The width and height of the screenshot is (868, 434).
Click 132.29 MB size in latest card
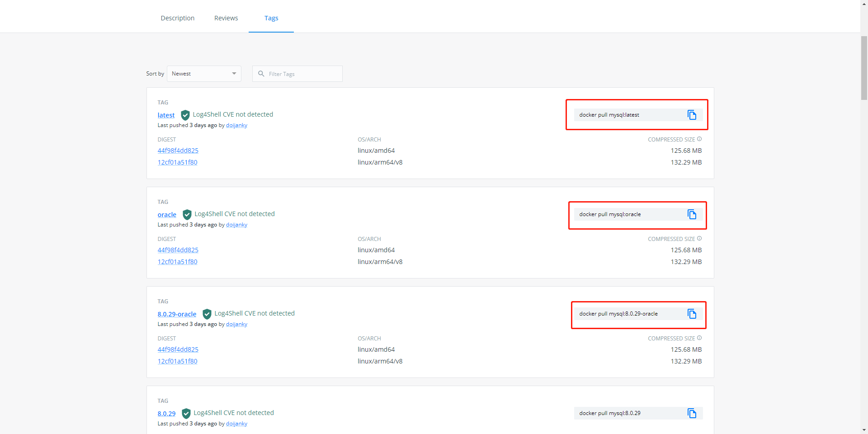(x=686, y=162)
